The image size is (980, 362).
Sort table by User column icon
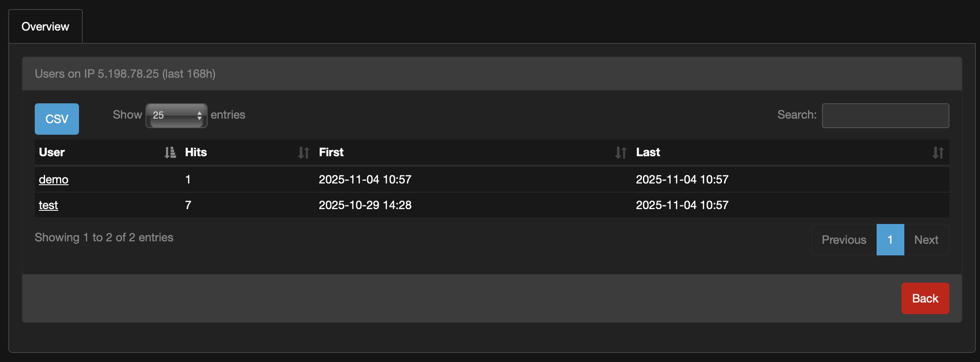point(170,152)
